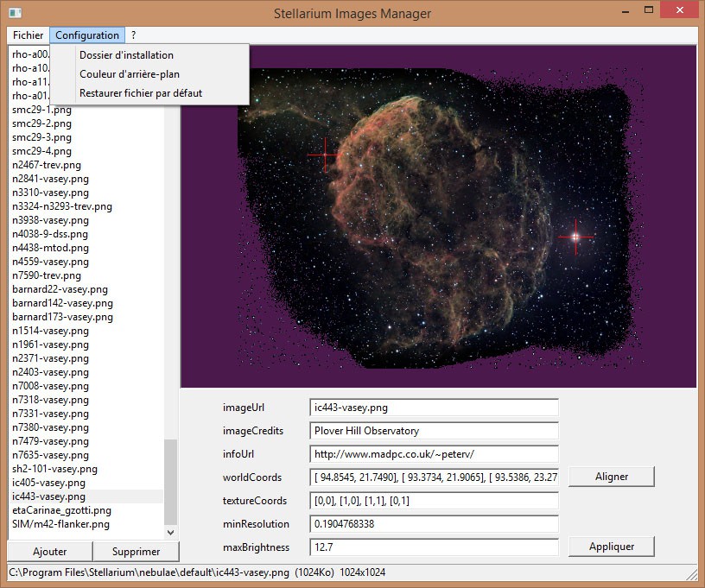705x588 pixels.
Task: Click the right red crosshair on bright star
Action: point(576,237)
